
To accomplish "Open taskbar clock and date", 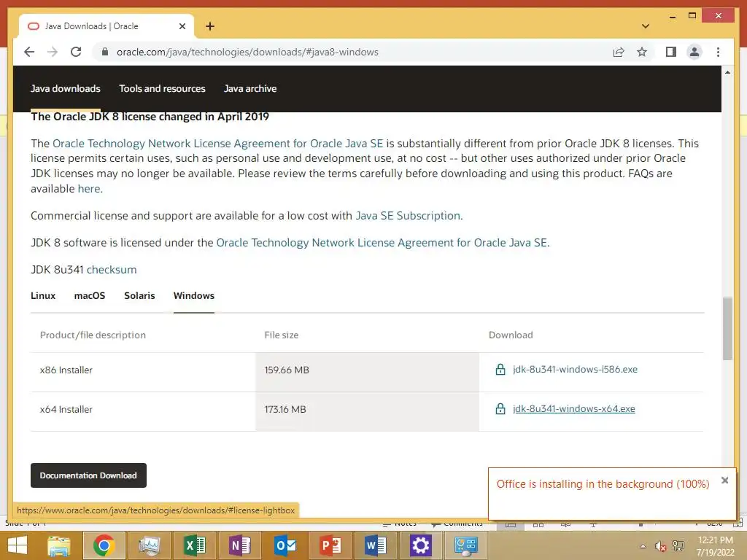I will coord(715,546).
